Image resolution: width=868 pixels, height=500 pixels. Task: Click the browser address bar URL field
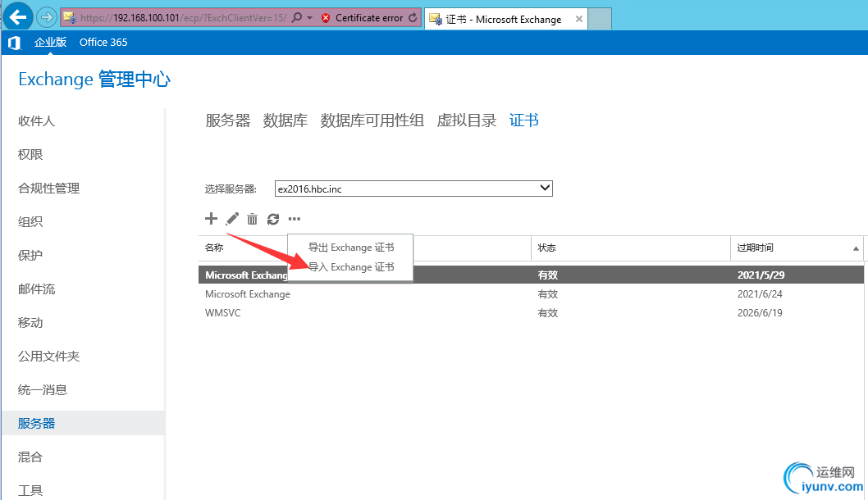tap(183, 18)
